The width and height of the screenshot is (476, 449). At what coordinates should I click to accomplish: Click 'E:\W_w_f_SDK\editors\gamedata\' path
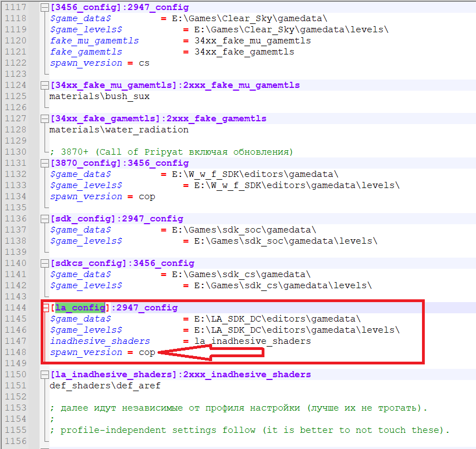(256, 175)
